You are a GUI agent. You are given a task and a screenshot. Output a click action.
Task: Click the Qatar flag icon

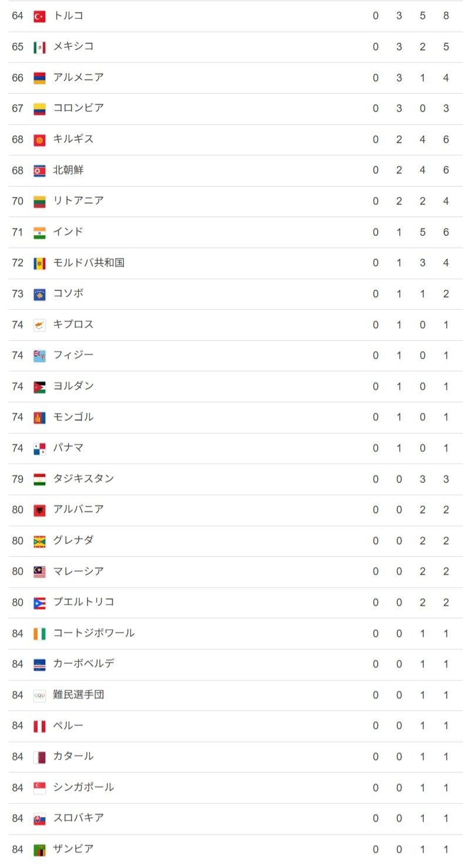[x=39, y=757]
